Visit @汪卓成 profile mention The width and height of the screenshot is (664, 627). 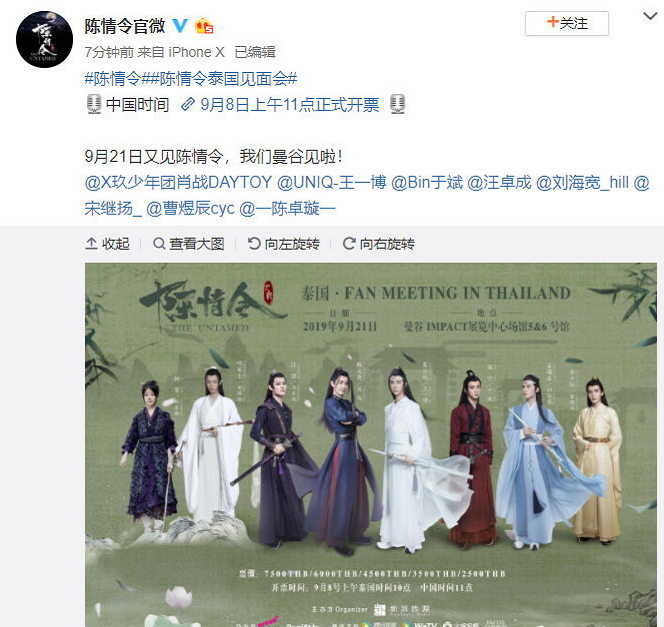(x=499, y=182)
